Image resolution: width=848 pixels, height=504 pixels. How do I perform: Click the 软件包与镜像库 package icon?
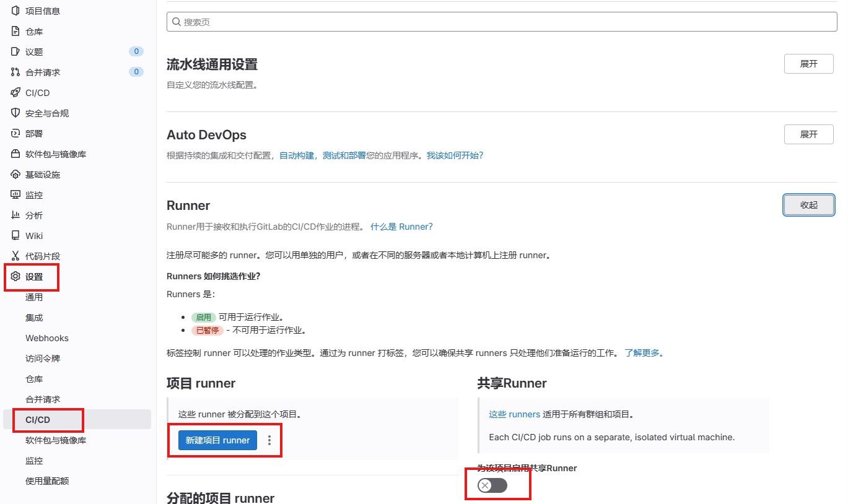[x=15, y=154]
